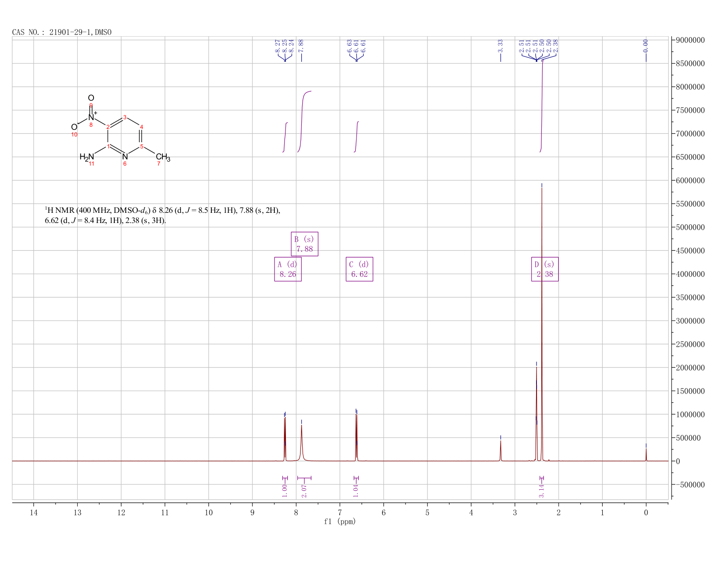Viewport: 728px width, 563px height.
Task: Click the '6.62 (d, J = 8.4 Hz' report line
Action: pyautogui.click(x=105, y=220)
